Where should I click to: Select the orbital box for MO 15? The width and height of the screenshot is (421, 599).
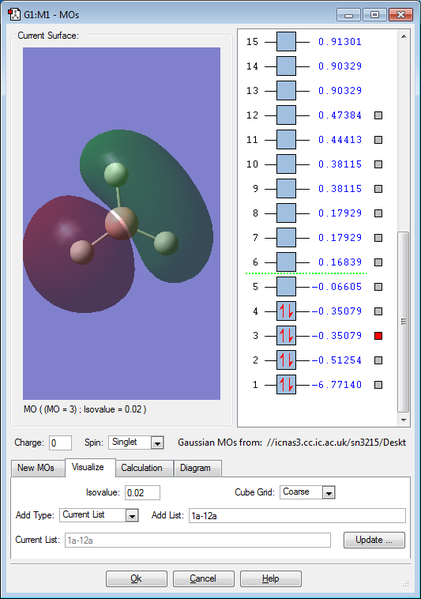point(286,42)
